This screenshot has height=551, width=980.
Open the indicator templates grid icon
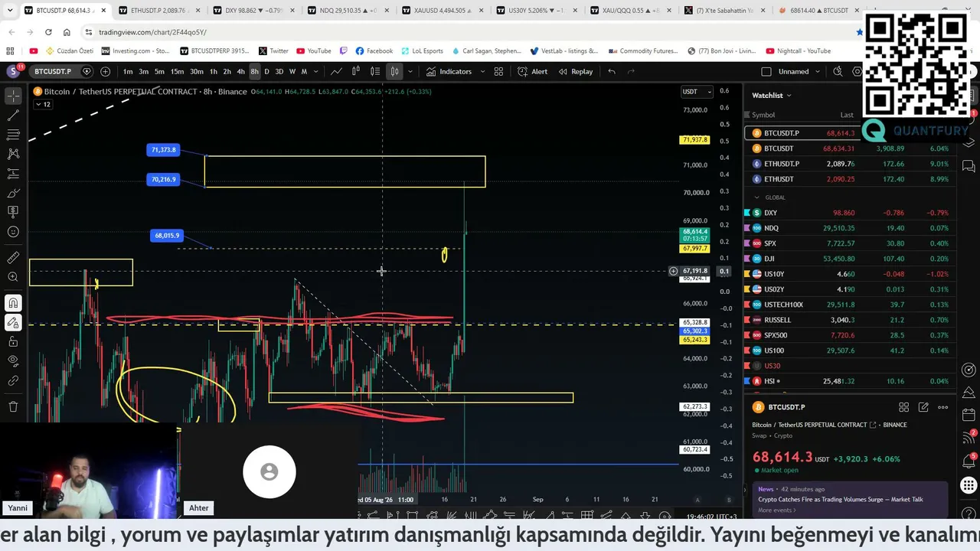click(x=498, y=71)
